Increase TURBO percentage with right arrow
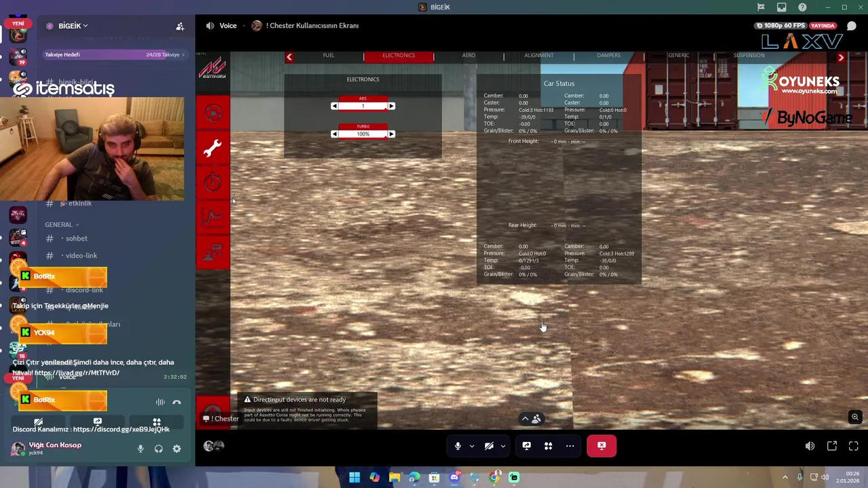This screenshot has width=868, height=488. [391, 134]
